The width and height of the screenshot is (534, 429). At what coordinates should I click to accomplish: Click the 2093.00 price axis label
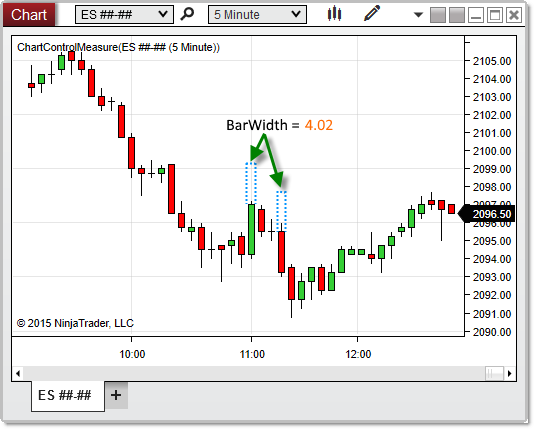click(492, 277)
